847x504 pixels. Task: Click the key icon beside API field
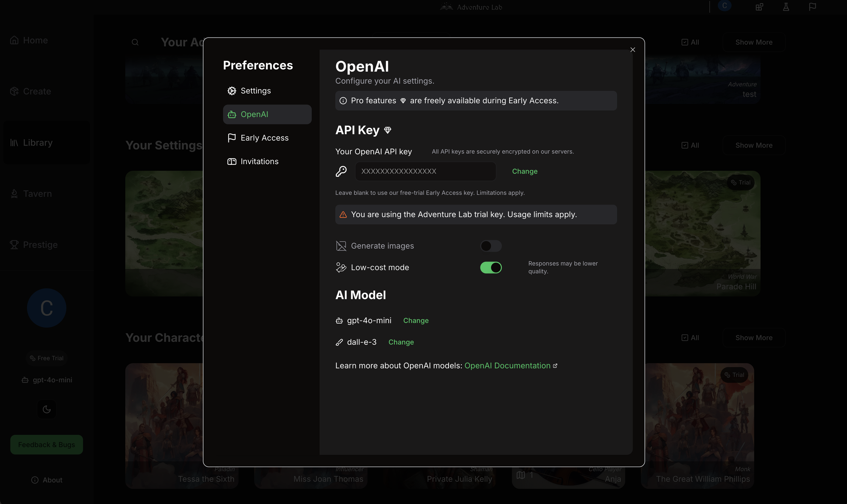tap(341, 171)
